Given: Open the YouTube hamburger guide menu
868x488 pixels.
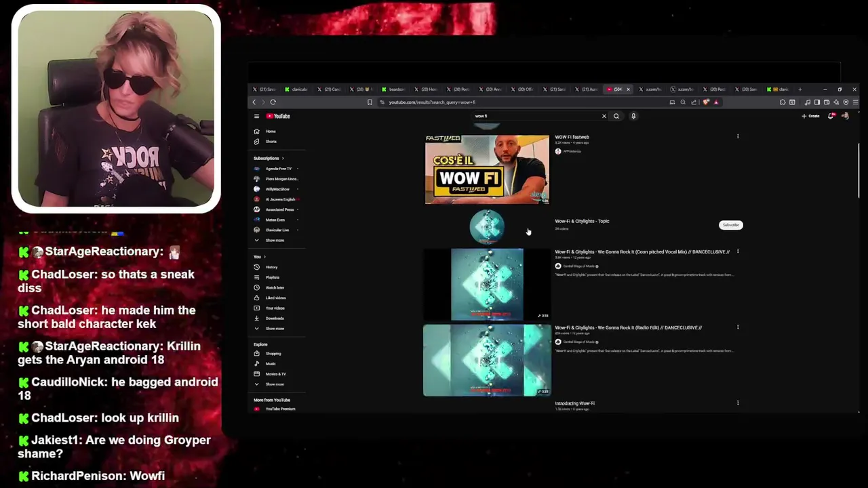Looking at the screenshot, I should [256, 116].
